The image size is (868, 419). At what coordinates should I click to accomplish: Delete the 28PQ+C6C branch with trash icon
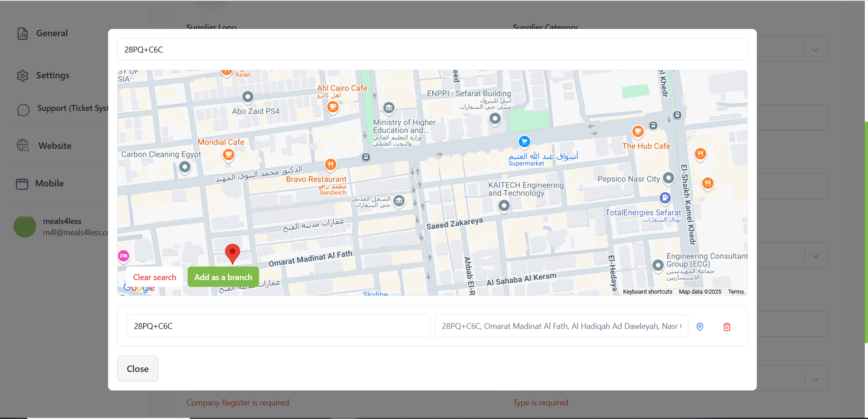(x=727, y=327)
